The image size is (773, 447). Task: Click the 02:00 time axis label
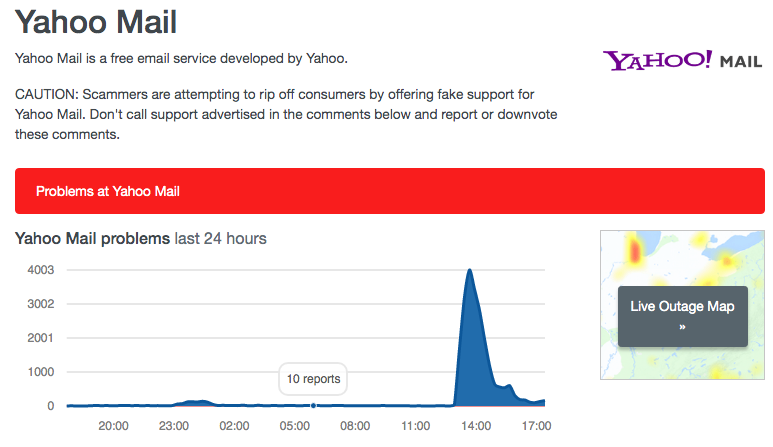[x=234, y=426]
